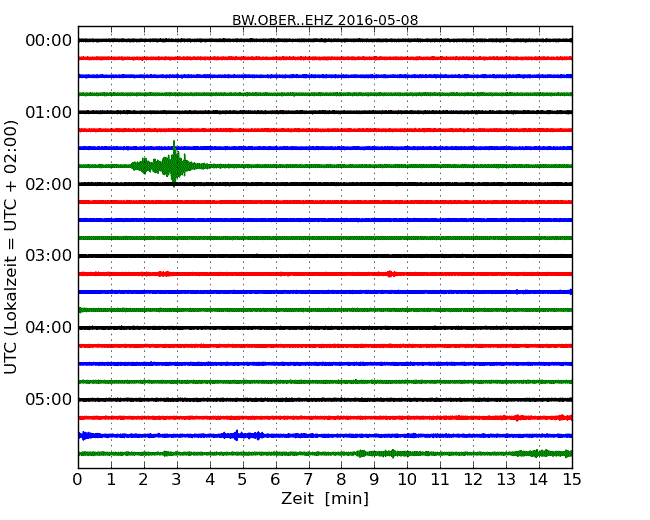This screenshot has height=520, width=650.
Task: Click x-axis tick label 9
Action: pyautogui.click(x=374, y=480)
